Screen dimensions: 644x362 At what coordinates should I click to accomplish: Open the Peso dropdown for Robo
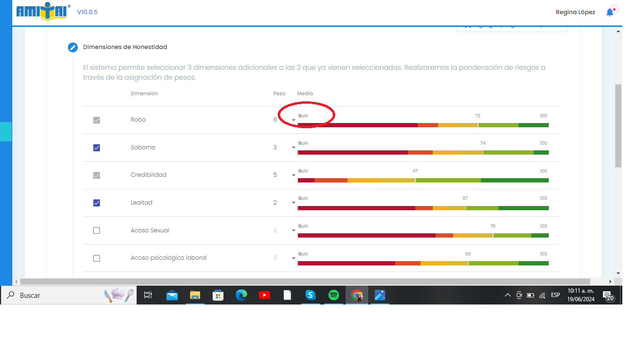(x=293, y=120)
